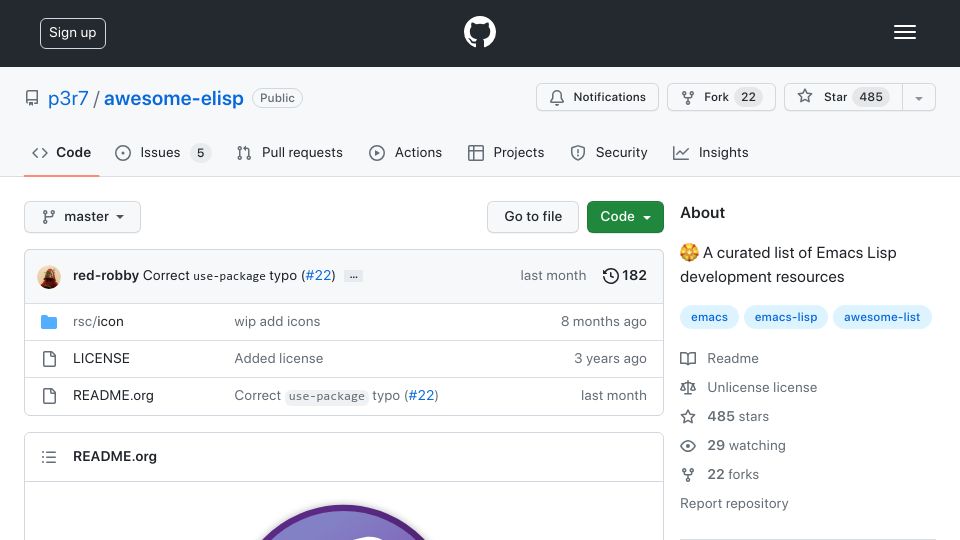
Task: Open the hamburger navigation menu
Action: [x=904, y=32]
